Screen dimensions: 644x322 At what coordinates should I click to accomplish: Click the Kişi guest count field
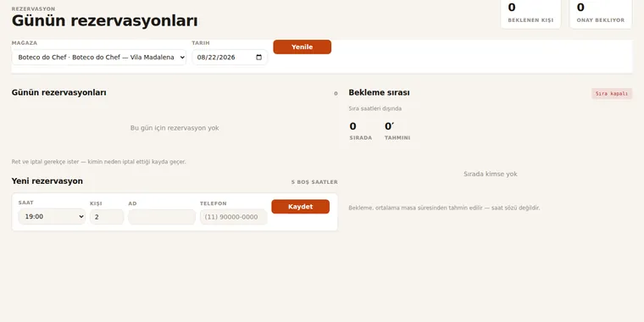click(x=107, y=217)
